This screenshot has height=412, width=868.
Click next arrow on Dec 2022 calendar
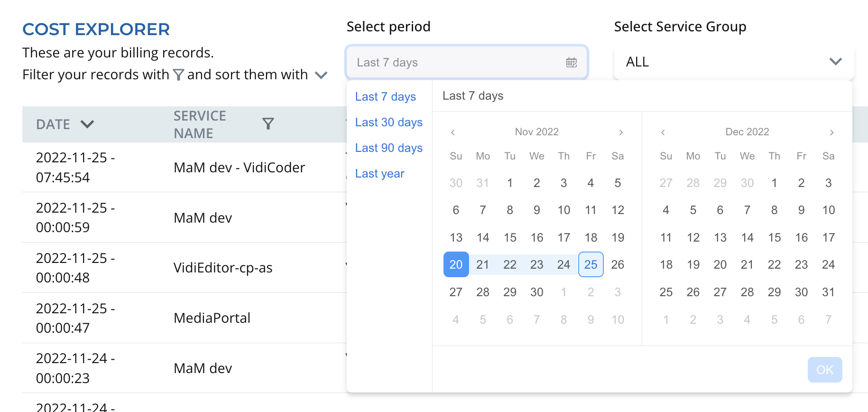831,132
